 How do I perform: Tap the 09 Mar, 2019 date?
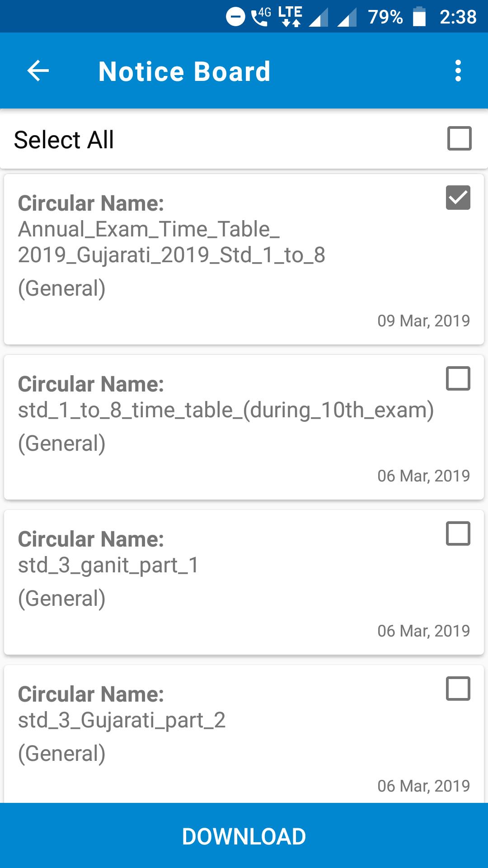click(x=423, y=321)
